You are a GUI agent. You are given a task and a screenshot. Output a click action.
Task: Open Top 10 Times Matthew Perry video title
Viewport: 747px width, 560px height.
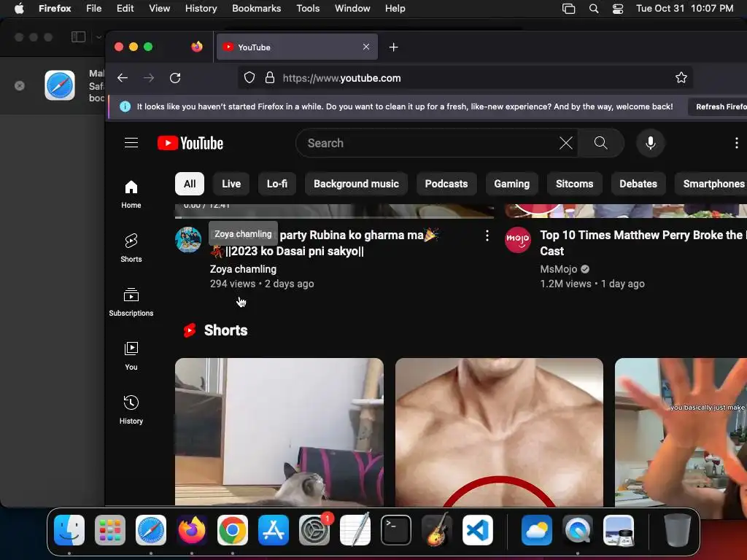[642, 243]
